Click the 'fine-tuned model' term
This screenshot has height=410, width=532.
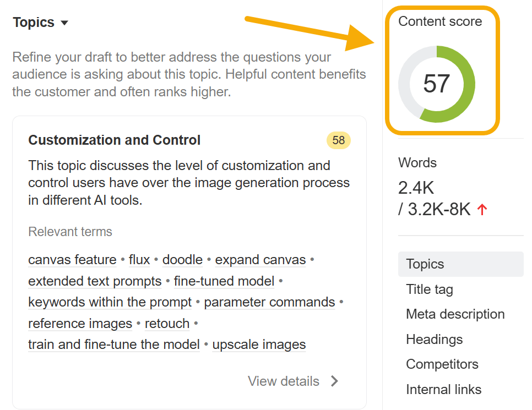click(x=224, y=281)
